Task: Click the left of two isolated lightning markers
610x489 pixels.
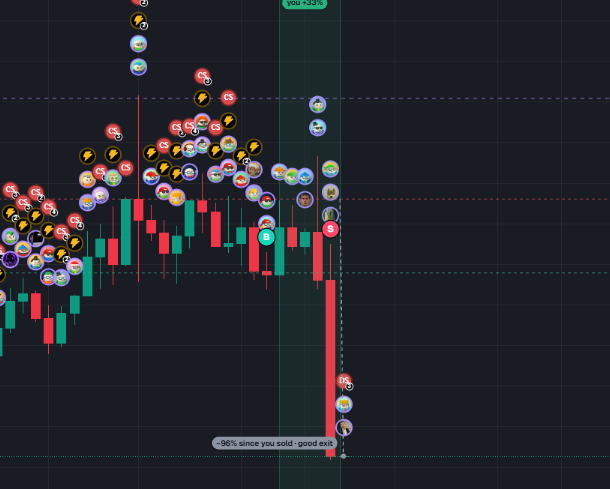Action: 88,156
